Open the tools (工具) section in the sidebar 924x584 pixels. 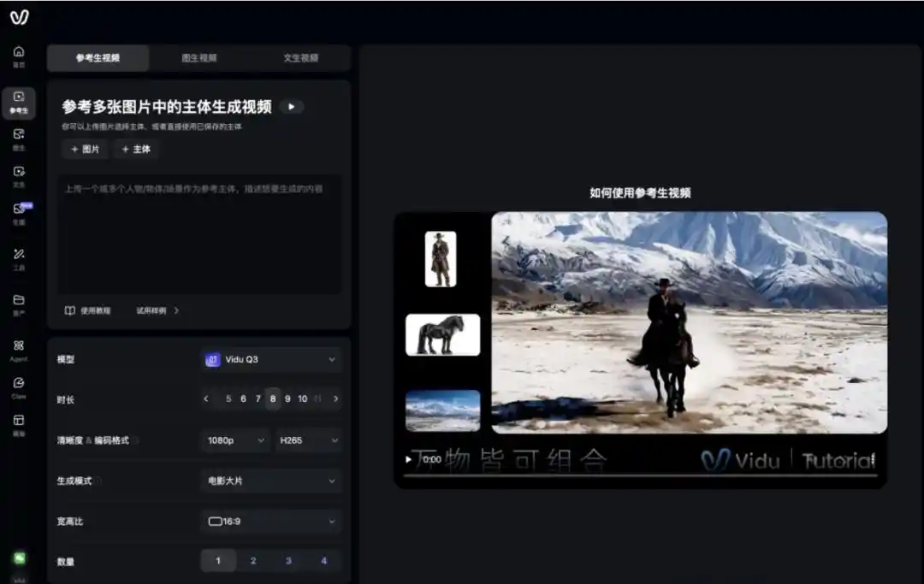click(x=19, y=258)
